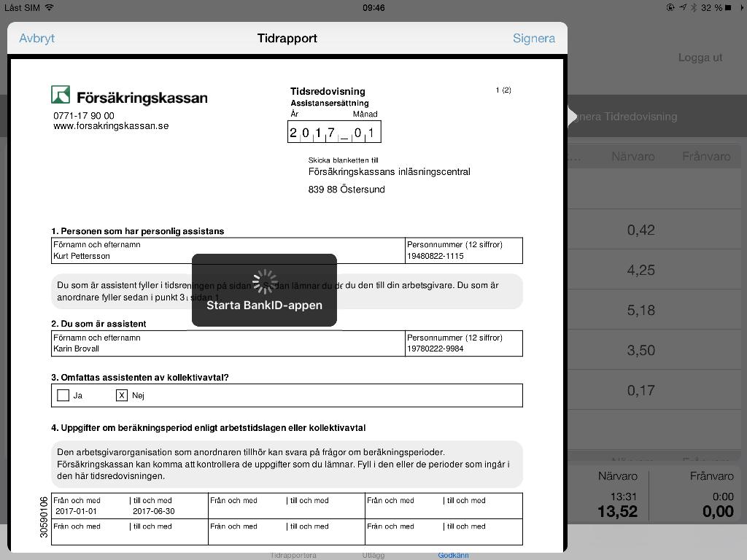Viewport: 747px width, 560px height.
Task: Click the Försäkringskassan logo icon
Action: [61, 95]
